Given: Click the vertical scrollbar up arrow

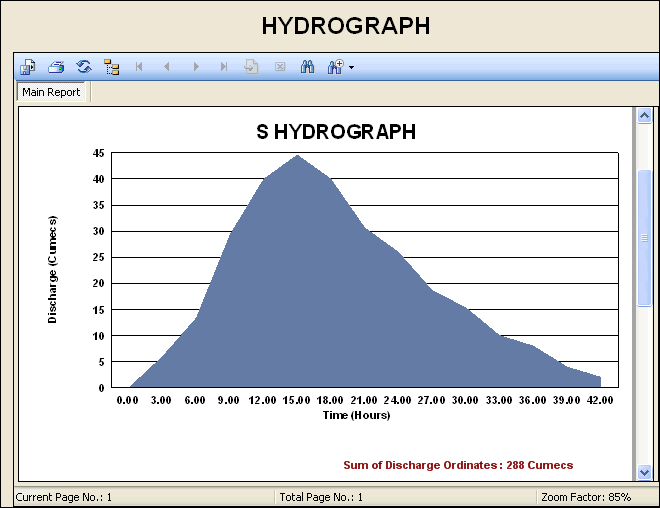Looking at the screenshot, I should pyautogui.click(x=644, y=116).
